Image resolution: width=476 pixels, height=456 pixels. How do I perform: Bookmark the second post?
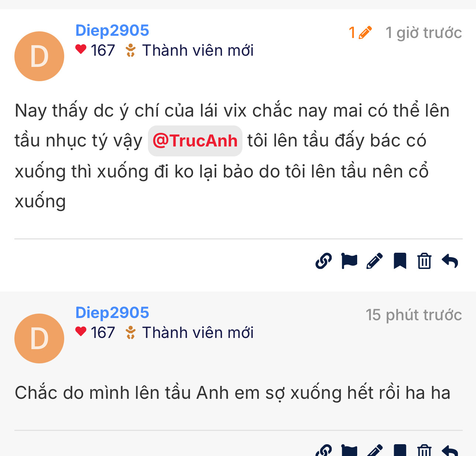point(400,451)
